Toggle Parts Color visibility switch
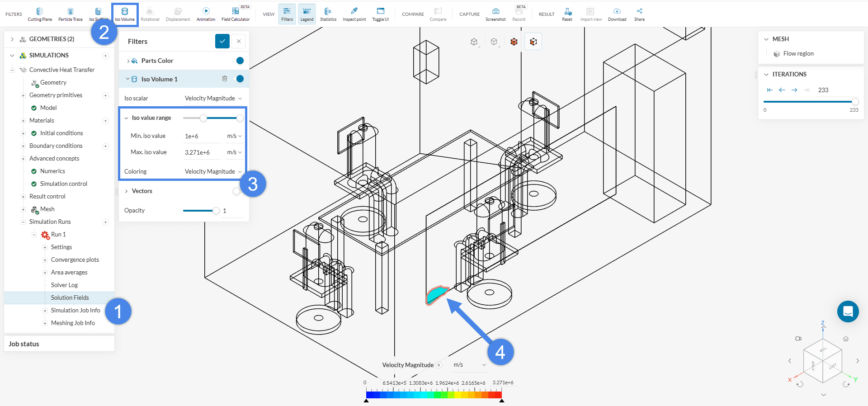The height and width of the screenshot is (406, 868). [238, 61]
